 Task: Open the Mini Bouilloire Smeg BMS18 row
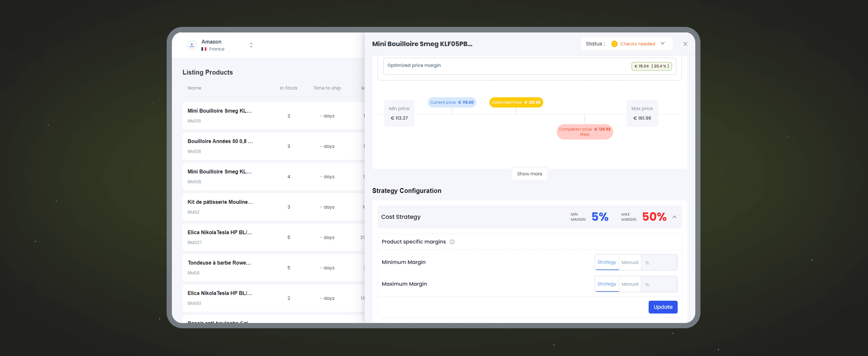point(273,176)
